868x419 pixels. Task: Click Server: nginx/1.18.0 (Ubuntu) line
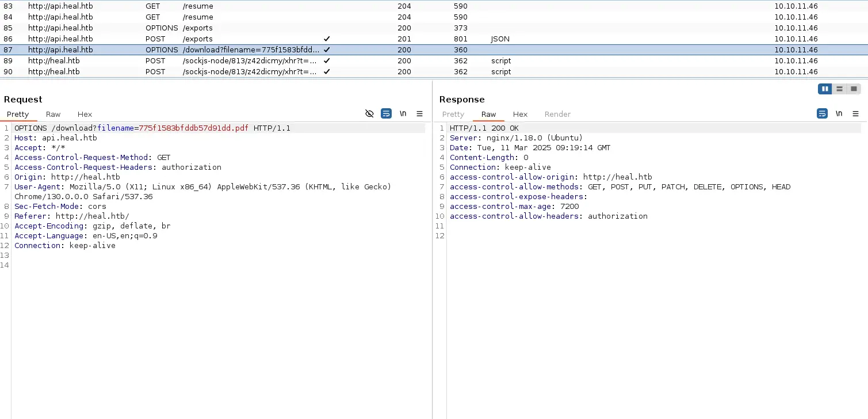(517, 138)
